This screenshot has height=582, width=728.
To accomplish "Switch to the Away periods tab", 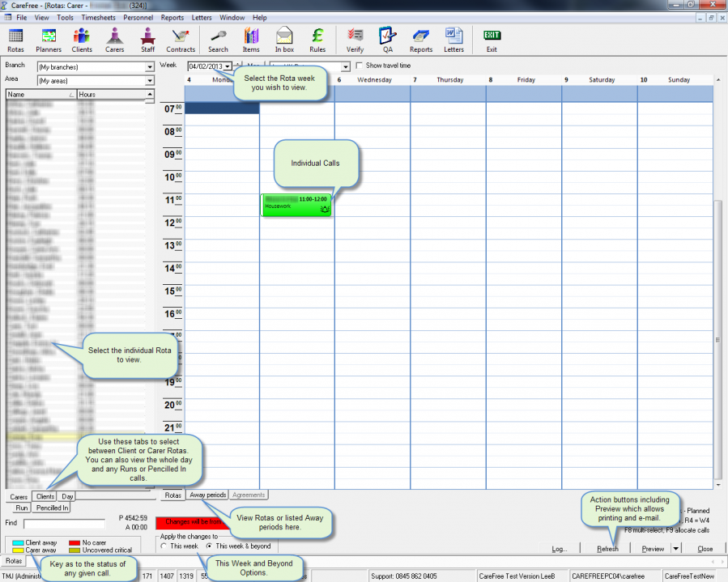I will tap(207, 495).
